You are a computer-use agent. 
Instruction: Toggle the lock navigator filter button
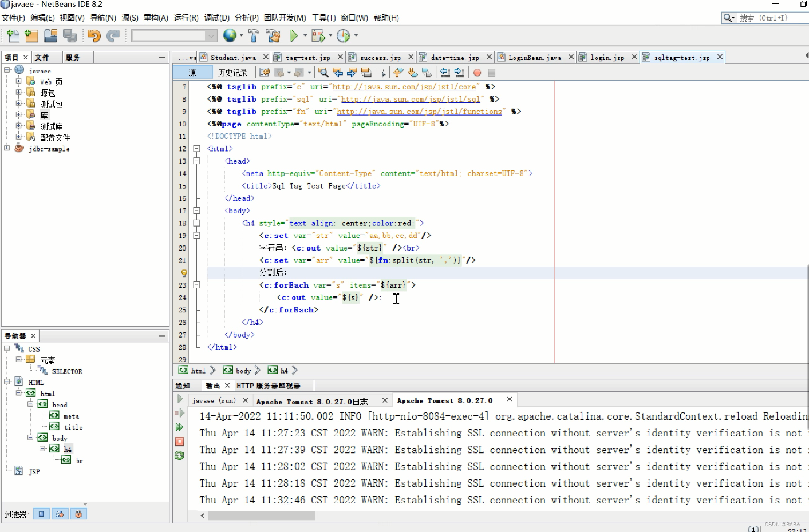pyautogui.click(x=78, y=514)
